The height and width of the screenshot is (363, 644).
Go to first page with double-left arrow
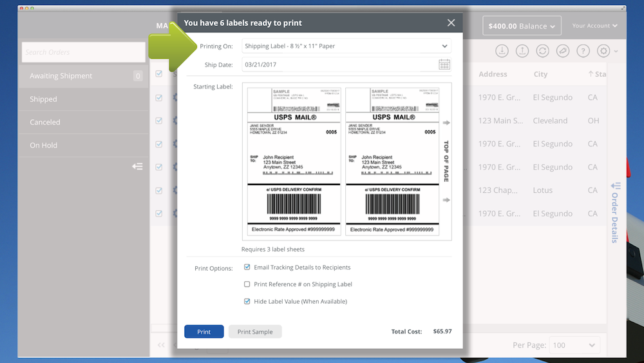[161, 345]
